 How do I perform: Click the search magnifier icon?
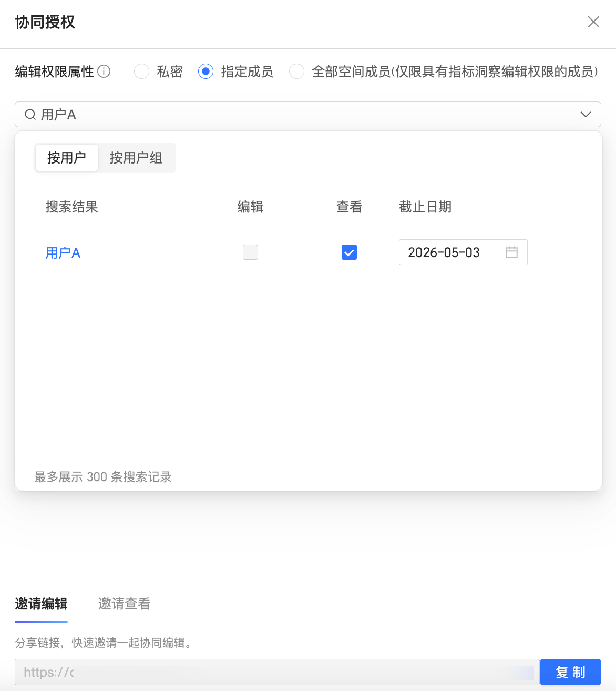tap(30, 114)
